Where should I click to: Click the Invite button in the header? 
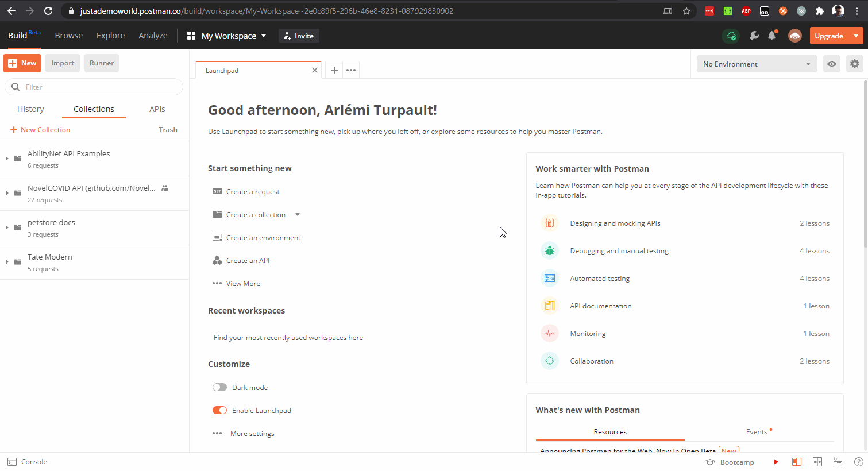[298, 35]
